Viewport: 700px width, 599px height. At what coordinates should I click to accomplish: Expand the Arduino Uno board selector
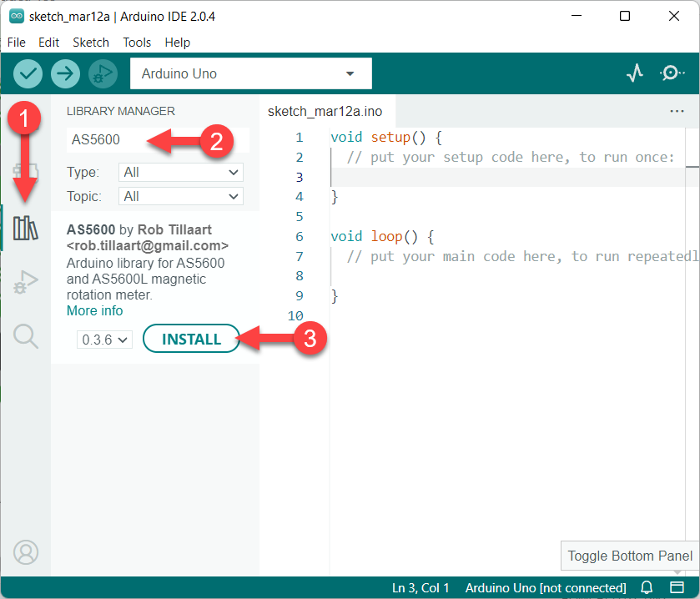point(251,73)
